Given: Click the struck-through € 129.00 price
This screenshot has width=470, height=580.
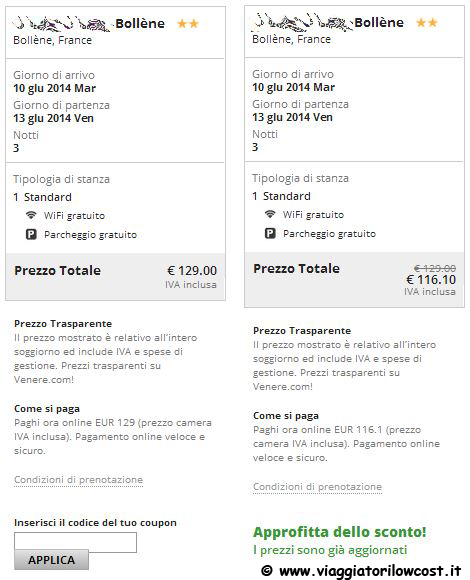Looking at the screenshot, I should click(435, 268).
